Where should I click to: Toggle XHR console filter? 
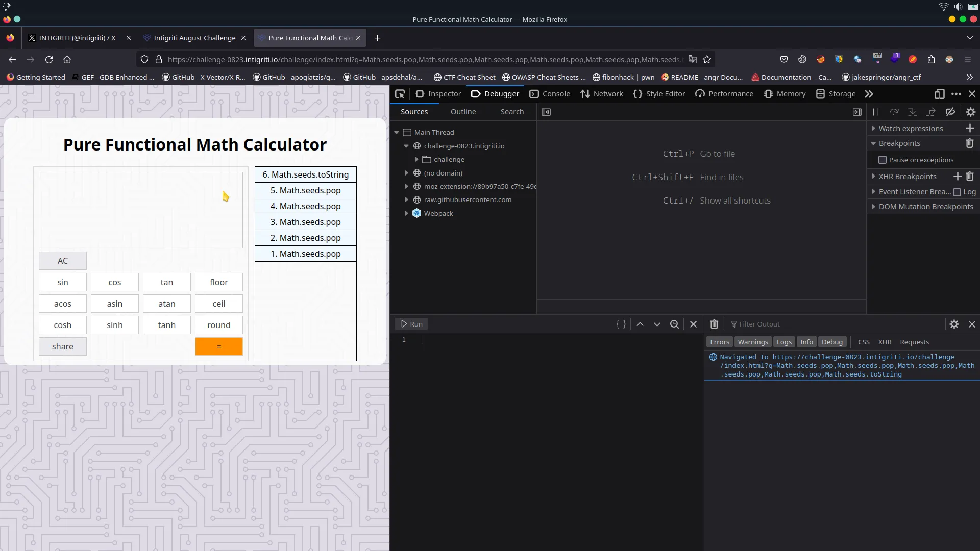(x=885, y=342)
